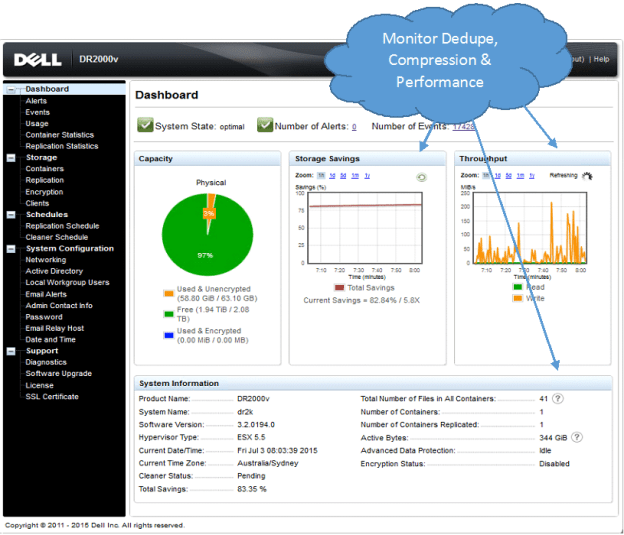
Task: Open Date and Time settings
Action: (x=51, y=340)
